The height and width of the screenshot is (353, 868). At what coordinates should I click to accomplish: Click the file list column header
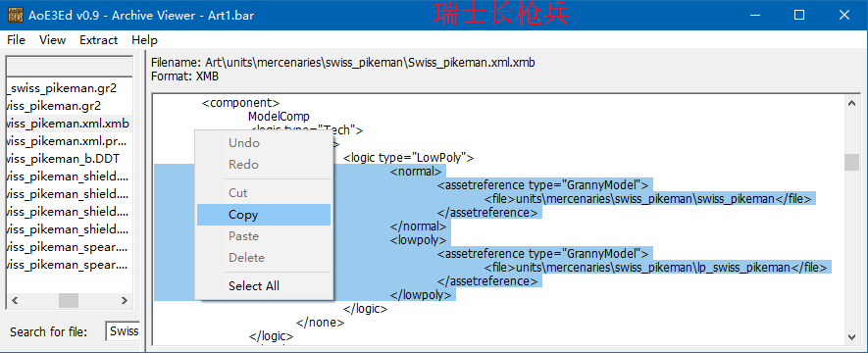(70, 67)
